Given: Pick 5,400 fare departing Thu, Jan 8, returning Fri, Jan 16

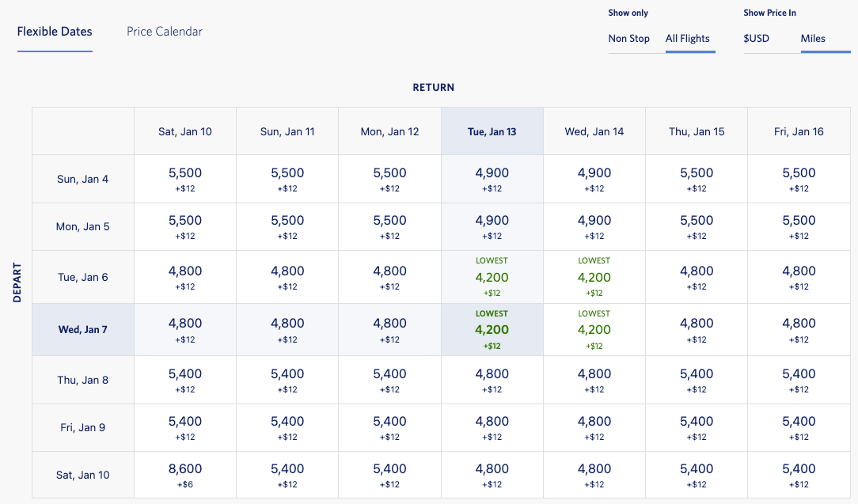Looking at the screenshot, I should pyautogui.click(x=799, y=380).
